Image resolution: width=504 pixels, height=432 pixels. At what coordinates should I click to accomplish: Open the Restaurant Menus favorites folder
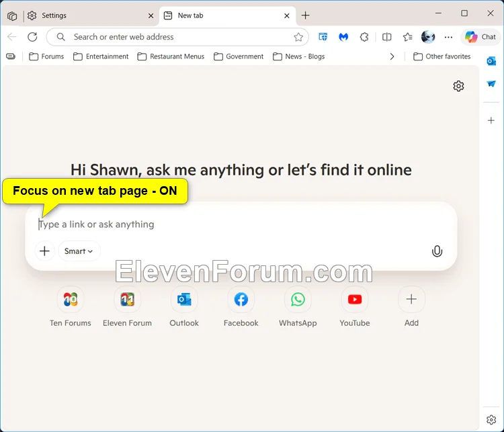click(171, 56)
